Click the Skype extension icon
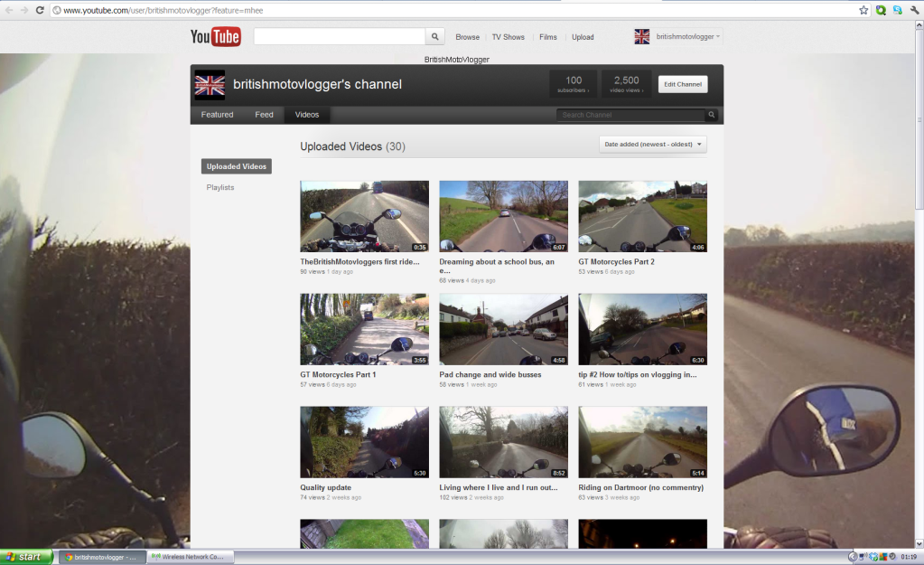Image resolution: width=924 pixels, height=565 pixels. (x=897, y=10)
